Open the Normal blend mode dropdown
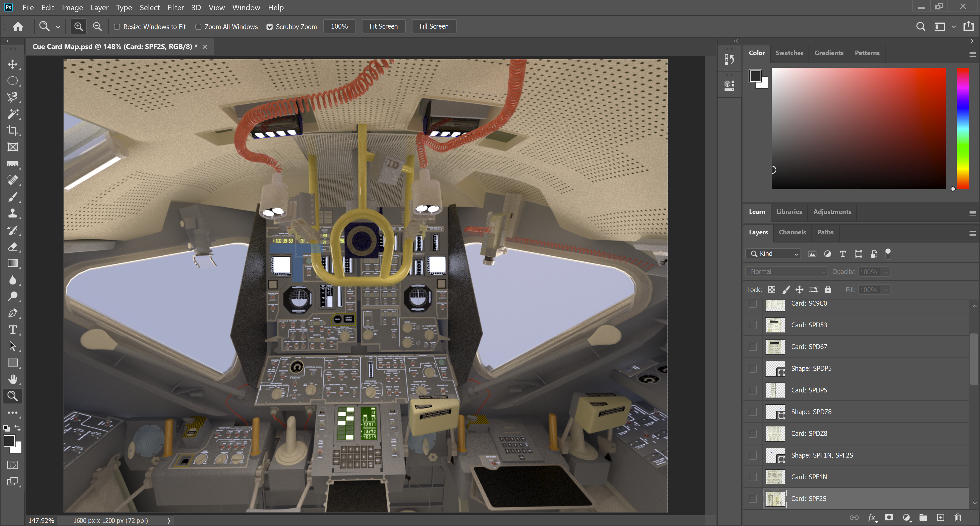The width and height of the screenshot is (980, 526). (786, 272)
